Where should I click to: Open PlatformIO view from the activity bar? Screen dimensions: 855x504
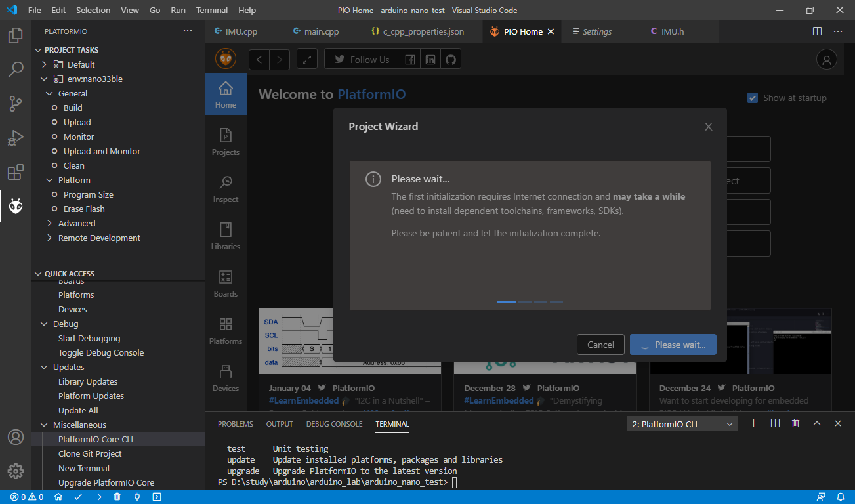click(16, 206)
